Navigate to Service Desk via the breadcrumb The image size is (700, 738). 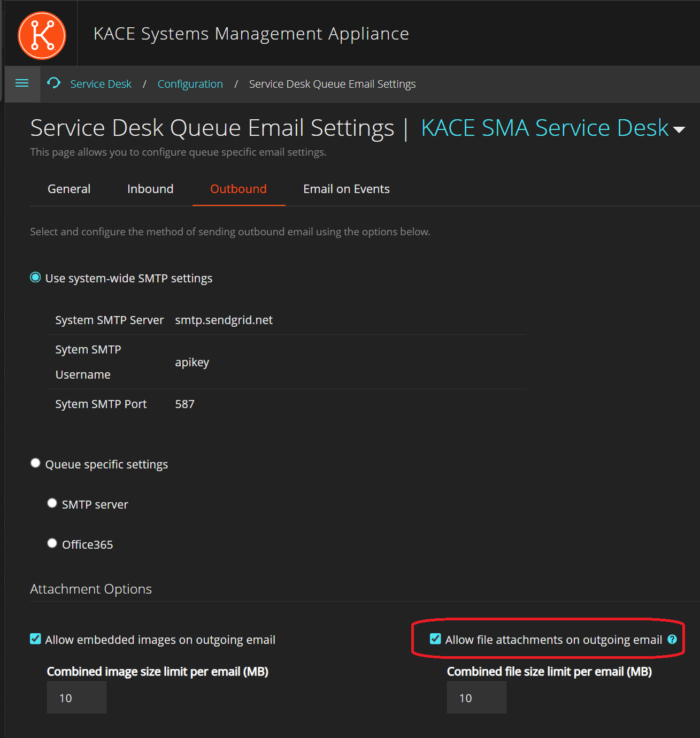[x=101, y=83]
